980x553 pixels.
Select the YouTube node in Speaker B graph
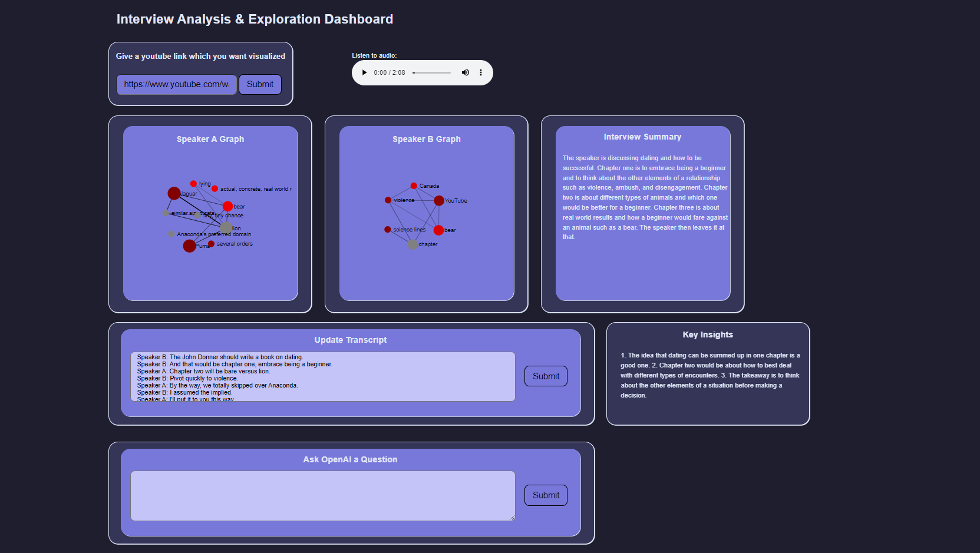tap(439, 201)
